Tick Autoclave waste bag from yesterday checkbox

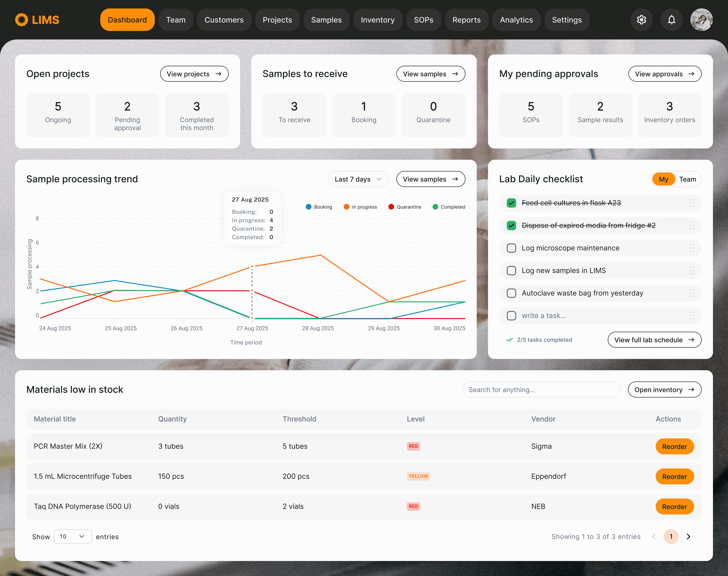point(511,293)
